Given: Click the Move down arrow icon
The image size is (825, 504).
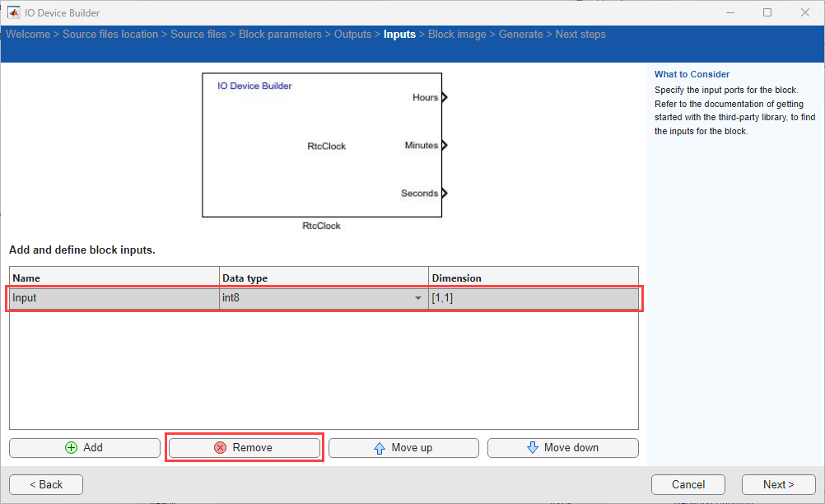Looking at the screenshot, I should click(532, 448).
